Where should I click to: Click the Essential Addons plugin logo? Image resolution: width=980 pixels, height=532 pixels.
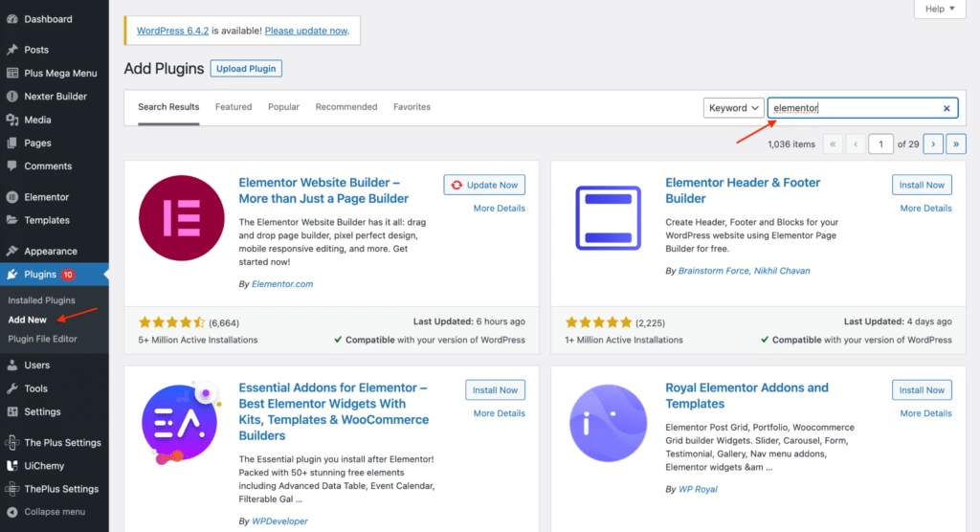pyautogui.click(x=181, y=423)
